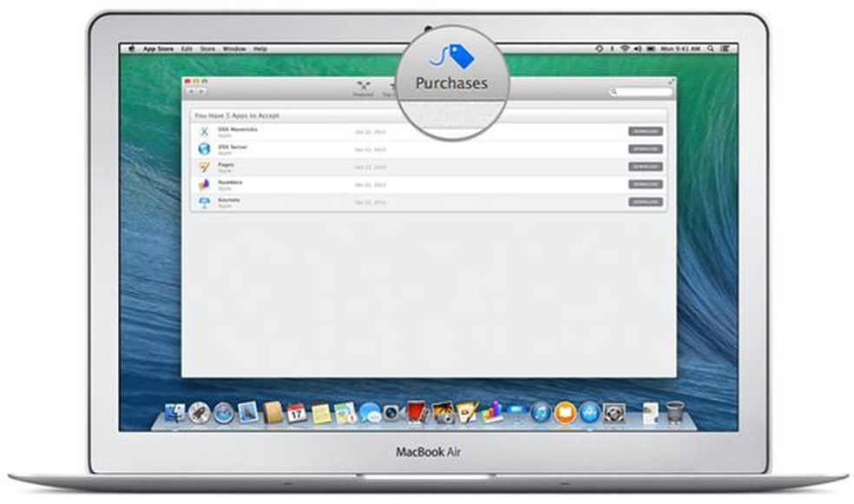Open Safari from the Dock
Viewport: 854px width, 504px height.
[223, 414]
